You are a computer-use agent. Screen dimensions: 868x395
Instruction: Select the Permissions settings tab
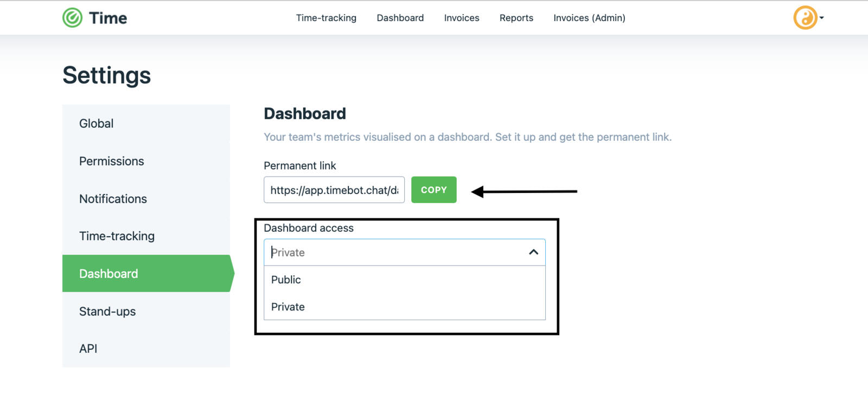pos(146,161)
